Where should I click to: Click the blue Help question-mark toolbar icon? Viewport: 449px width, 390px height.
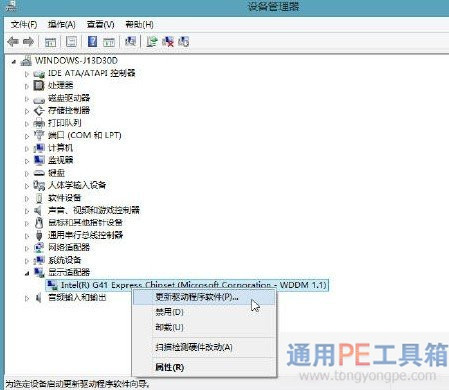[92, 42]
